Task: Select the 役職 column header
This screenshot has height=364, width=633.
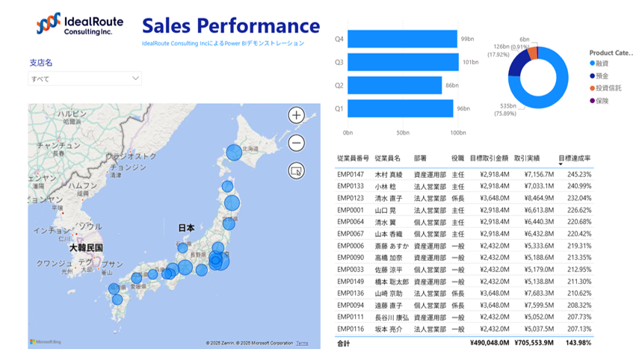Action: [x=457, y=158]
